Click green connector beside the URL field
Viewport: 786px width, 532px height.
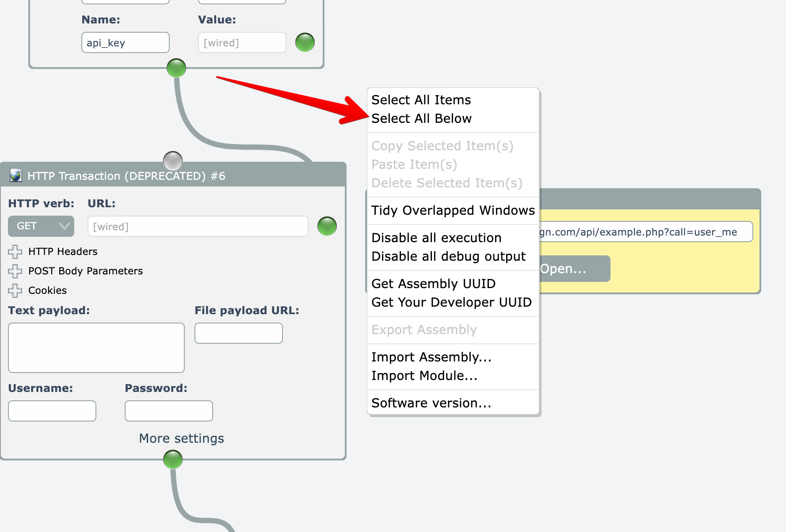click(327, 226)
